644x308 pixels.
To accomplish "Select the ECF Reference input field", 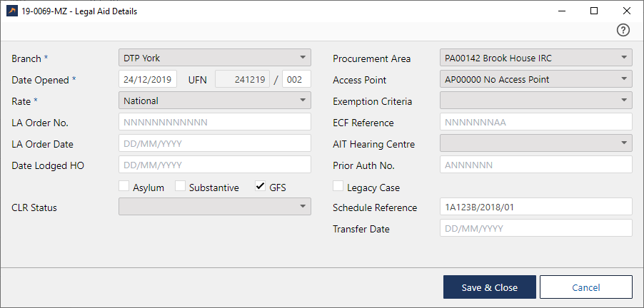I will 535,122.
